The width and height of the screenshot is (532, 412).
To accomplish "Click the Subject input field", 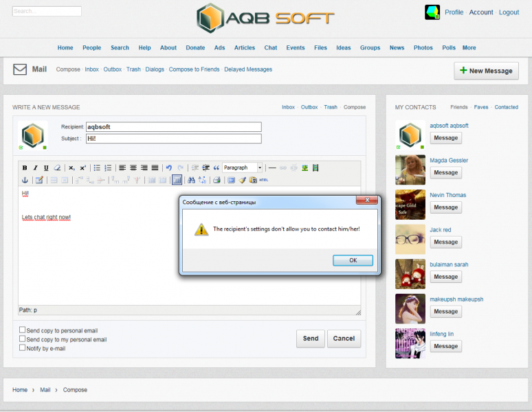I will click(x=174, y=139).
